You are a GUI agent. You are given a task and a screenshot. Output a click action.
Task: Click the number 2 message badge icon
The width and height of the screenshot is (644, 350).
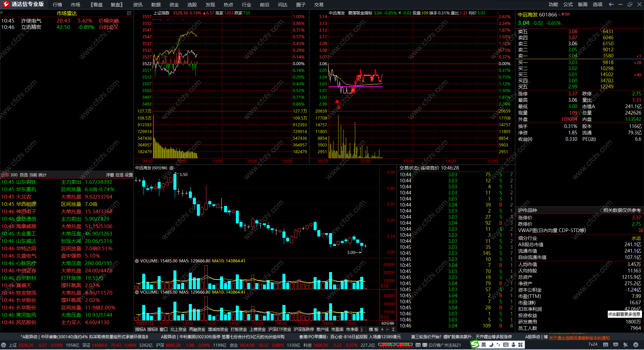[425, 345]
